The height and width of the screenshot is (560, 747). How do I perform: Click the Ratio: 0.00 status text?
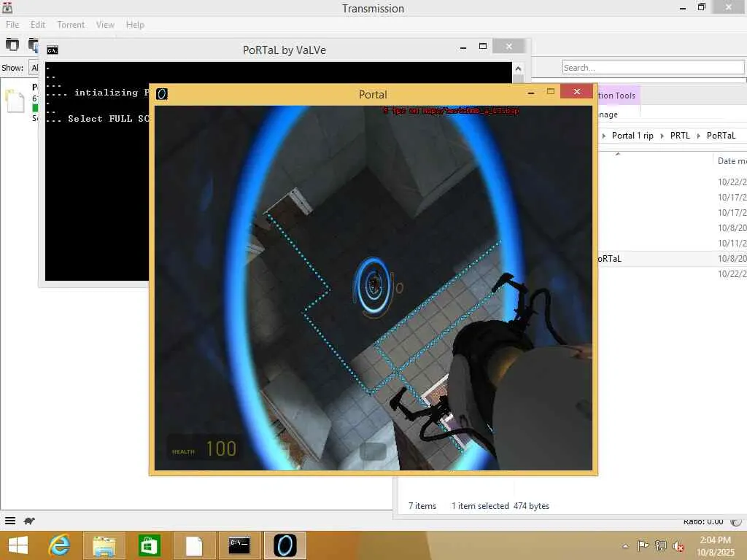pyautogui.click(x=703, y=521)
